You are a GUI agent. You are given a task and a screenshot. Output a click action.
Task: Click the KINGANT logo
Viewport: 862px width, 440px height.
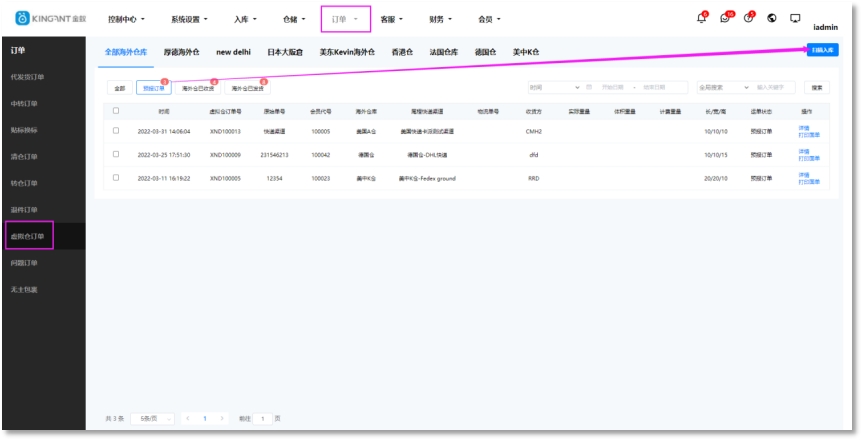click(50, 19)
